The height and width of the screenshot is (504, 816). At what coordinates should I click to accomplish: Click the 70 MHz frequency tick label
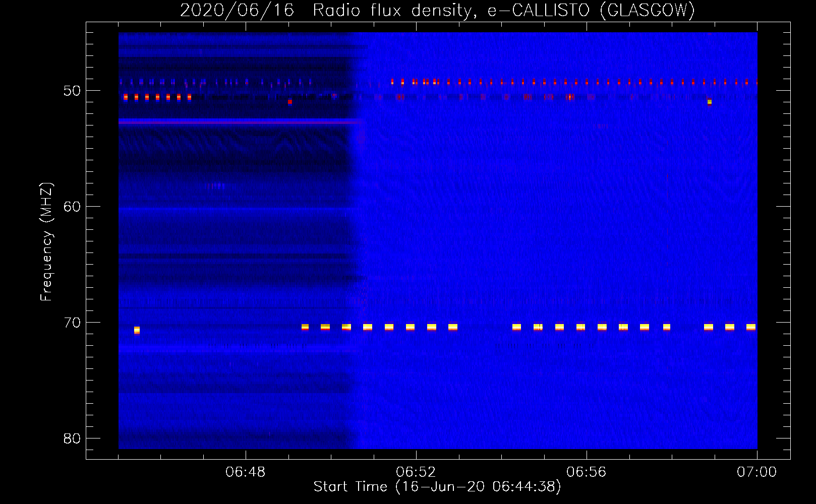click(x=72, y=323)
